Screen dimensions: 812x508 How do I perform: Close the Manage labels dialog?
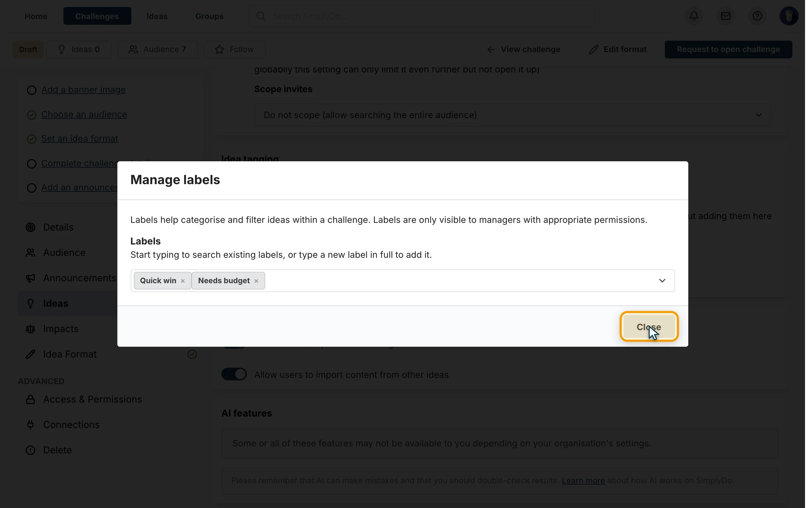649,327
